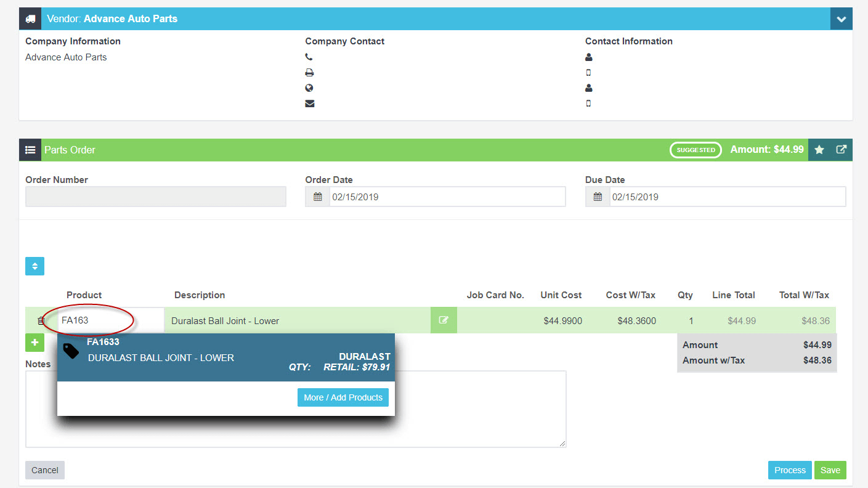Open the external link icon in Parts Order
The image size is (868, 488).
click(x=841, y=150)
